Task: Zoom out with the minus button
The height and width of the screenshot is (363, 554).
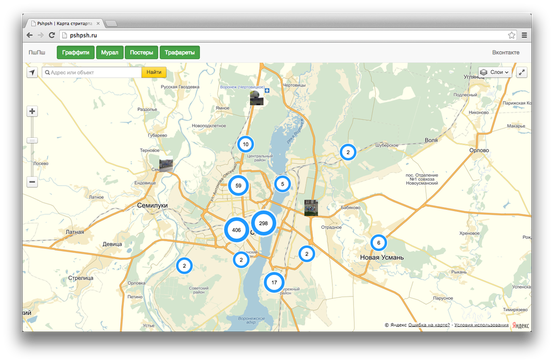Action: tap(32, 182)
